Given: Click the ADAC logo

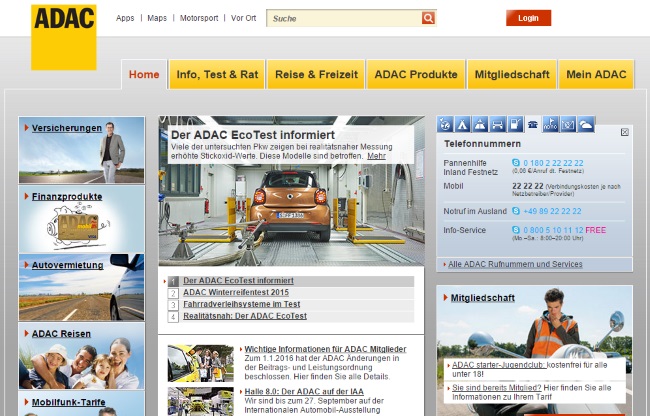Looking at the screenshot, I should (x=64, y=37).
